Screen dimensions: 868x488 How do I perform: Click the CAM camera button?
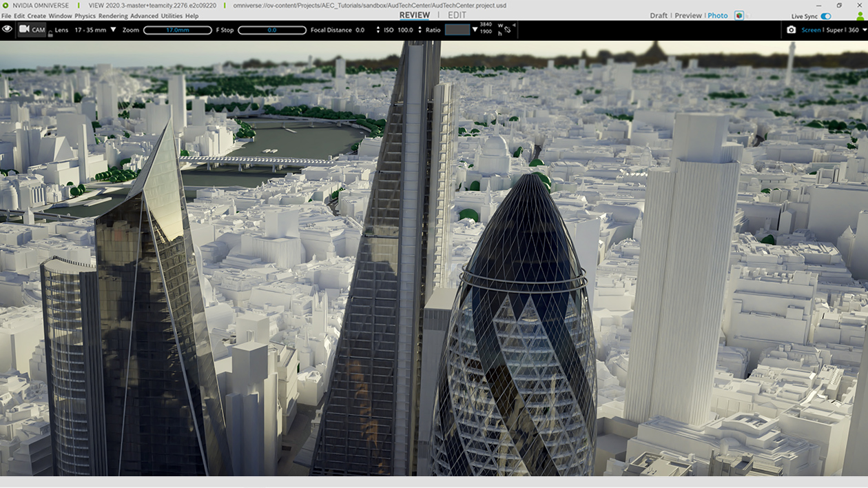click(32, 30)
